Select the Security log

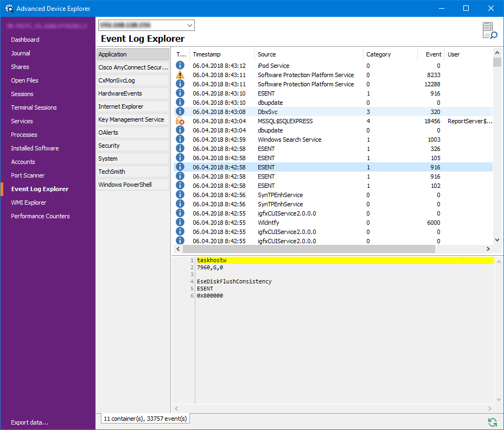133,146
